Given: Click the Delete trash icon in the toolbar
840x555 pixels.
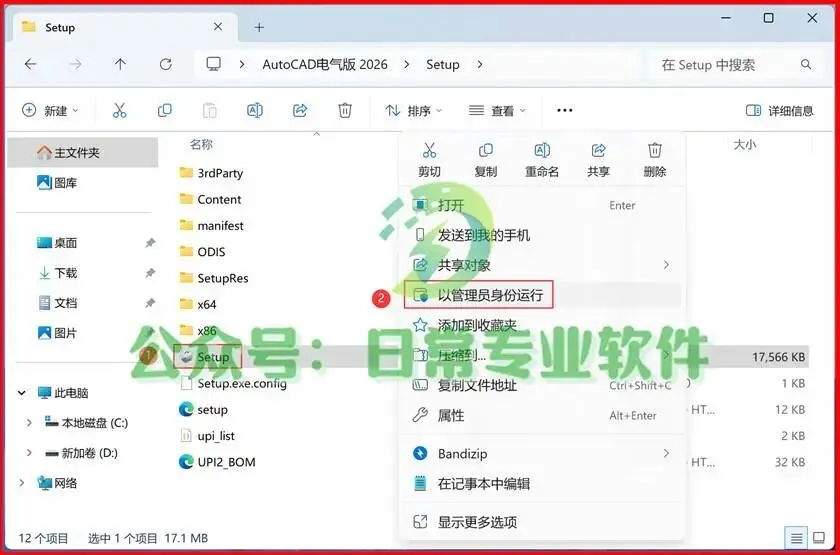Looking at the screenshot, I should coord(345,110).
